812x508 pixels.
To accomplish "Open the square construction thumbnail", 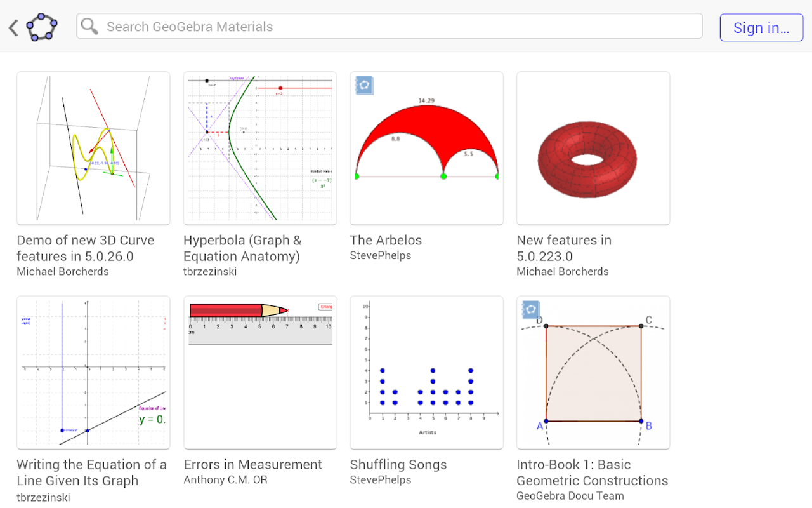I will pos(593,372).
